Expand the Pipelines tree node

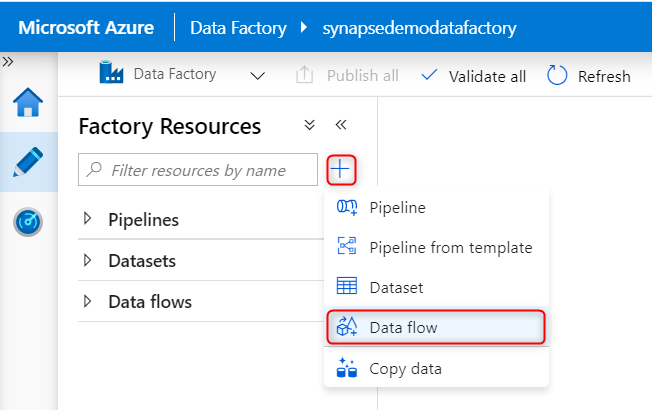coord(87,218)
